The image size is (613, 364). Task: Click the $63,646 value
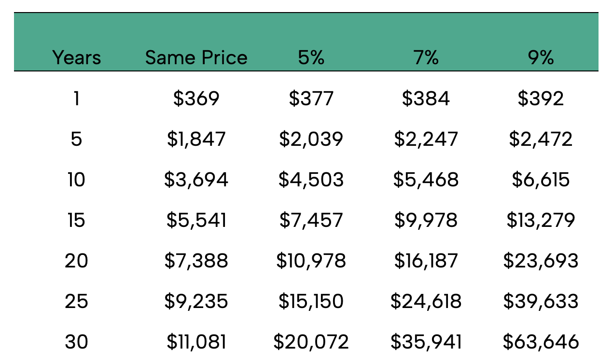(x=541, y=342)
